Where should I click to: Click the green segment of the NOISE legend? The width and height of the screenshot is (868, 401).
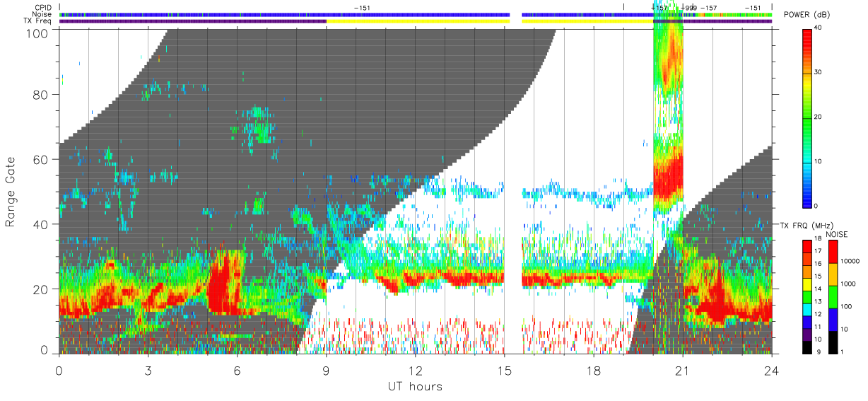833,297
